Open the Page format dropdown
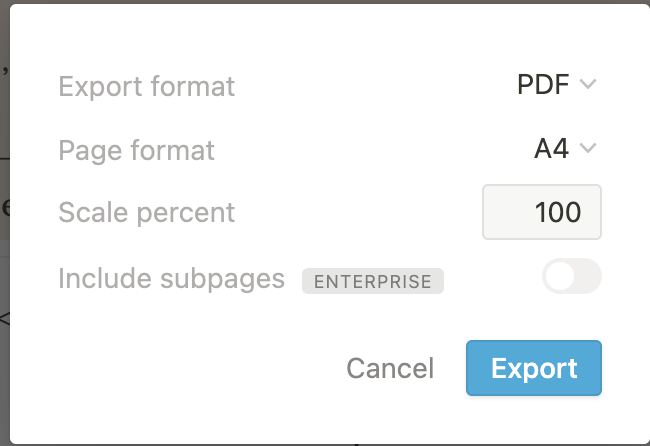This screenshot has height=446, width=650. (x=564, y=149)
